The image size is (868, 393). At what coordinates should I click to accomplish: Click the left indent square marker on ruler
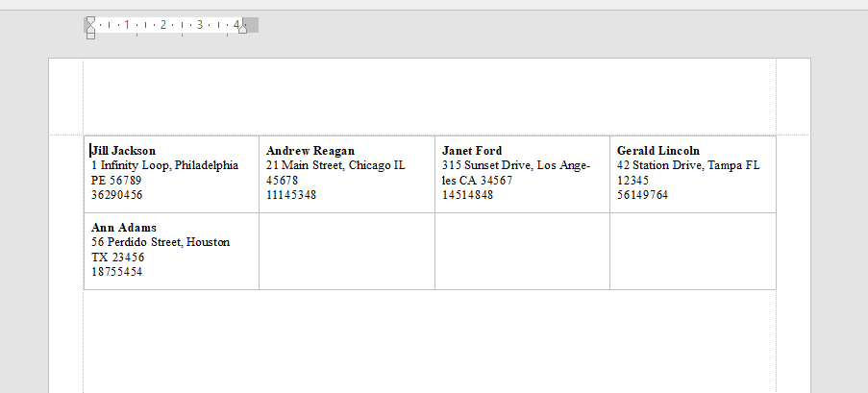coord(90,36)
